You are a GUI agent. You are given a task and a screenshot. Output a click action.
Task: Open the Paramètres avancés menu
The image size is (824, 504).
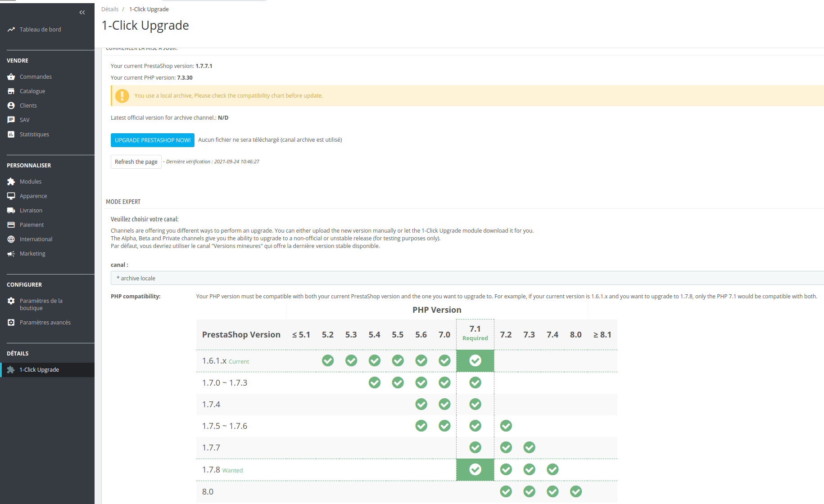45,323
